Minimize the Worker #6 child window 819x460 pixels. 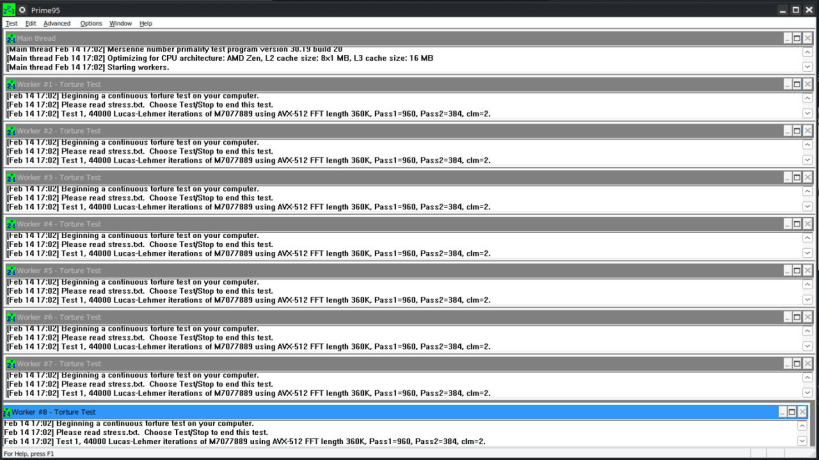click(788, 317)
